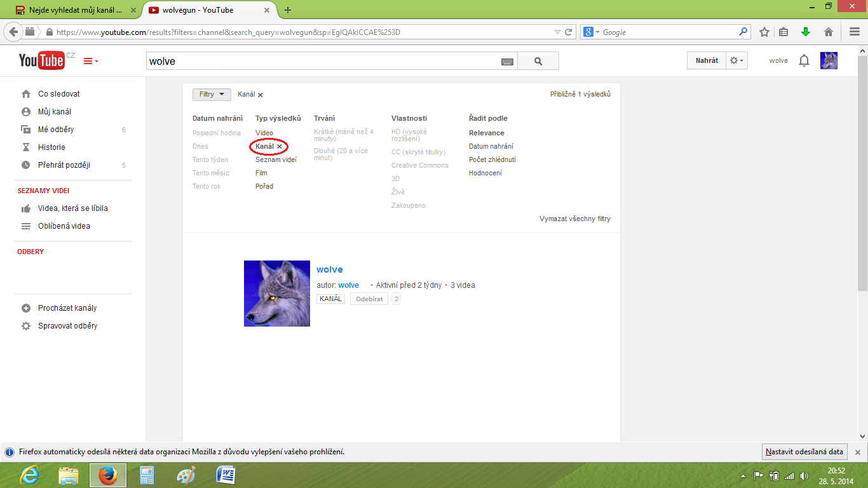Image resolution: width=868 pixels, height=488 pixels.
Task: Click the search magnifier button
Action: 538,61
